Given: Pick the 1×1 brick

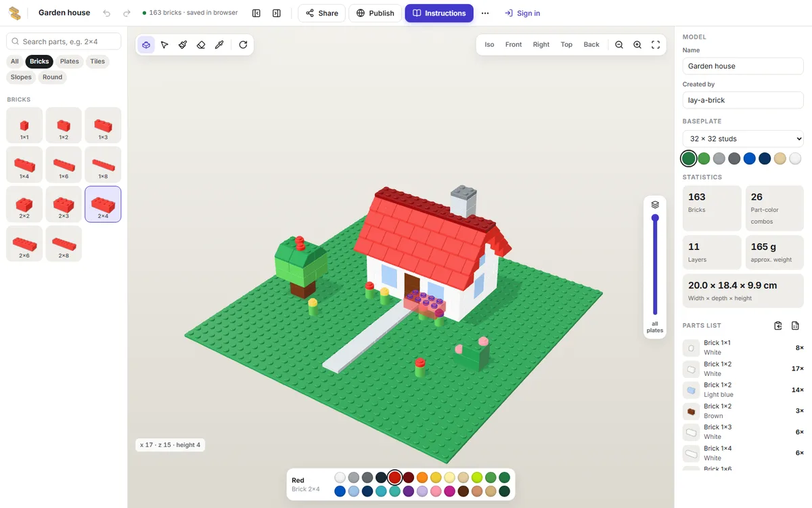Looking at the screenshot, I should [24, 125].
